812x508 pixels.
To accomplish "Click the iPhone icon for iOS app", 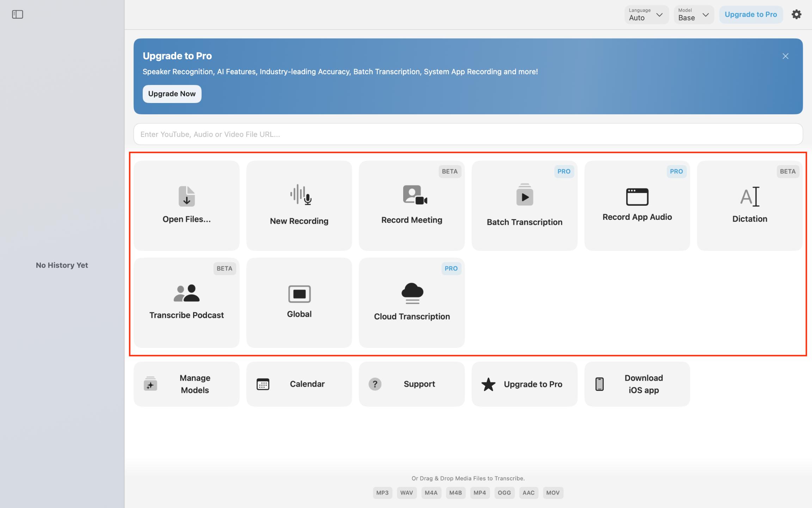I will [599, 384].
